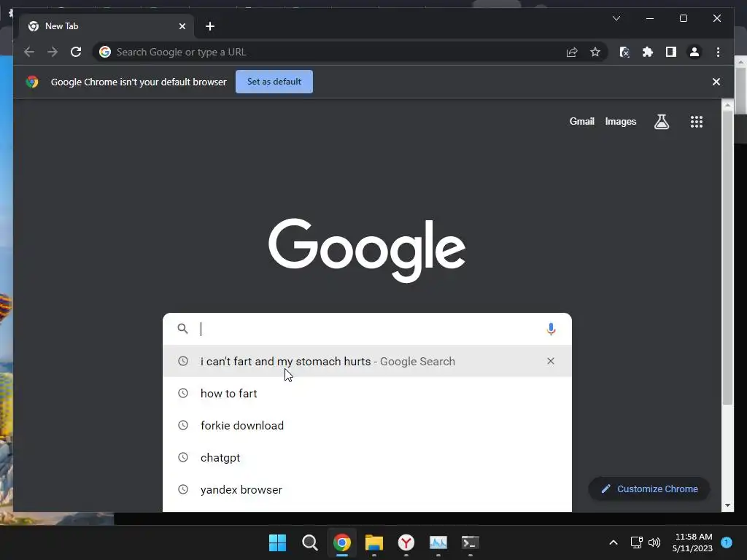Open Windows taskbar search
Screen dimensions: 747x560
tap(309, 542)
